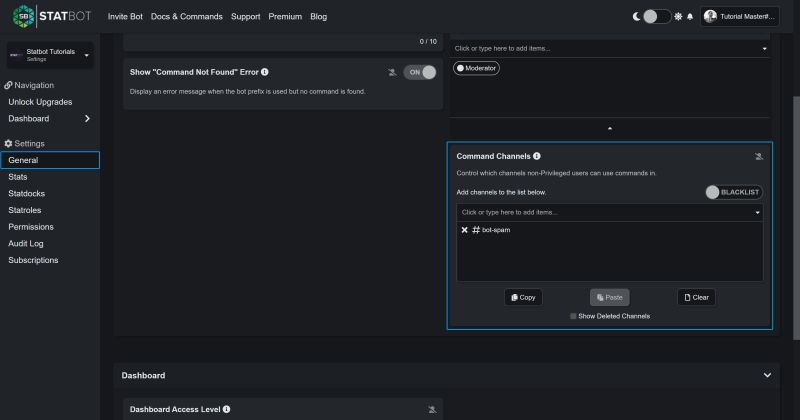Click the sync icon for Dashboard Access Level
This screenshot has height=420, width=800.
[x=432, y=410]
